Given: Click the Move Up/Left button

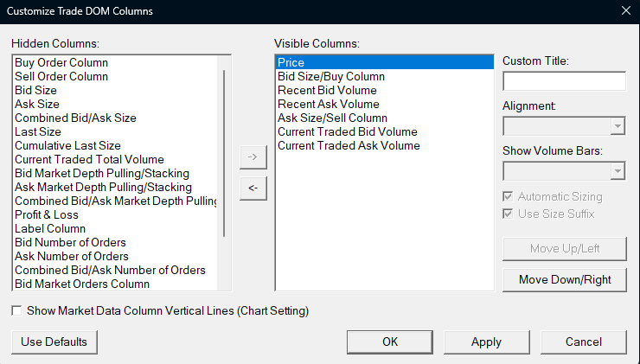Looking at the screenshot, I should coord(564,249).
